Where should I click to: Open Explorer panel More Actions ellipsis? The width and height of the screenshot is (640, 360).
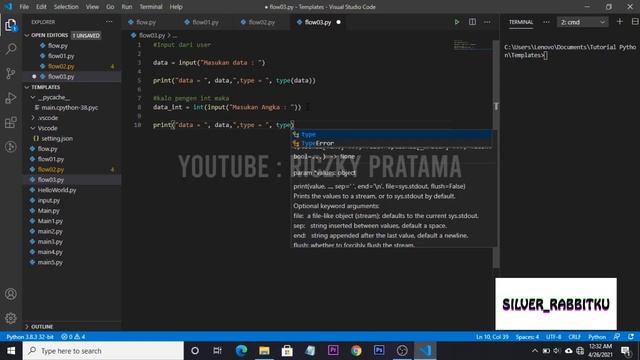click(109, 22)
